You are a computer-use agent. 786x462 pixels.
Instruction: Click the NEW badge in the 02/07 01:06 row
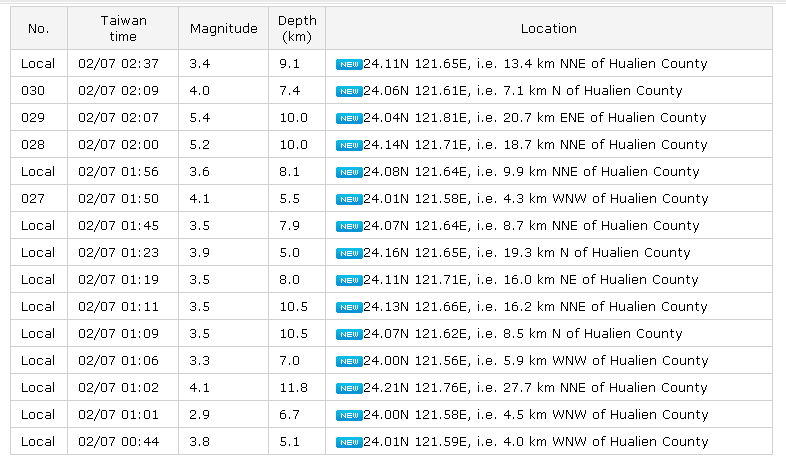point(349,362)
